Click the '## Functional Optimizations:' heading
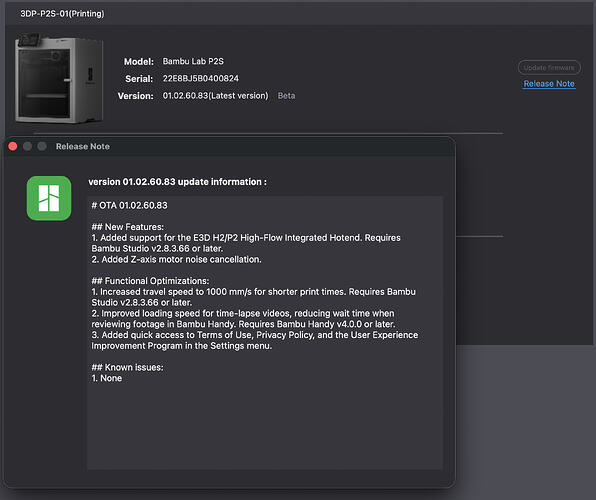 150,281
